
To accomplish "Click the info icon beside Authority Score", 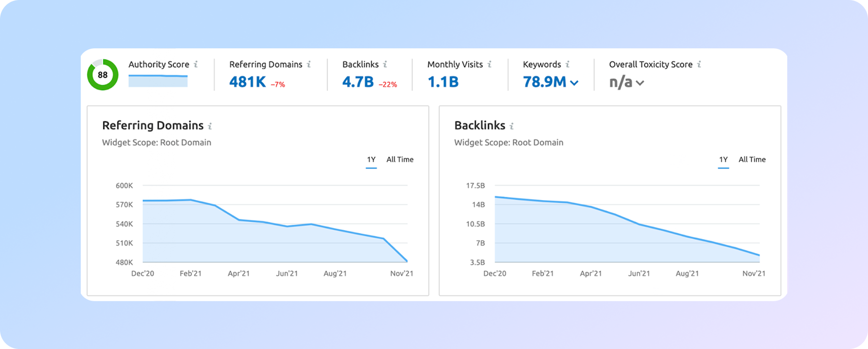I will 196,64.
